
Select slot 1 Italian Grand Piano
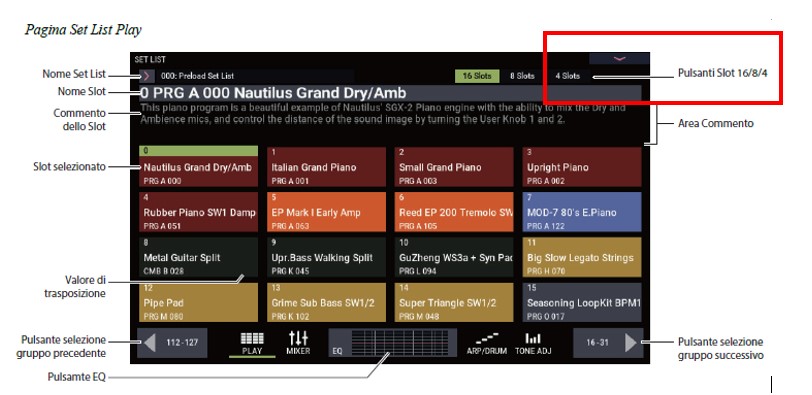click(x=326, y=167)
